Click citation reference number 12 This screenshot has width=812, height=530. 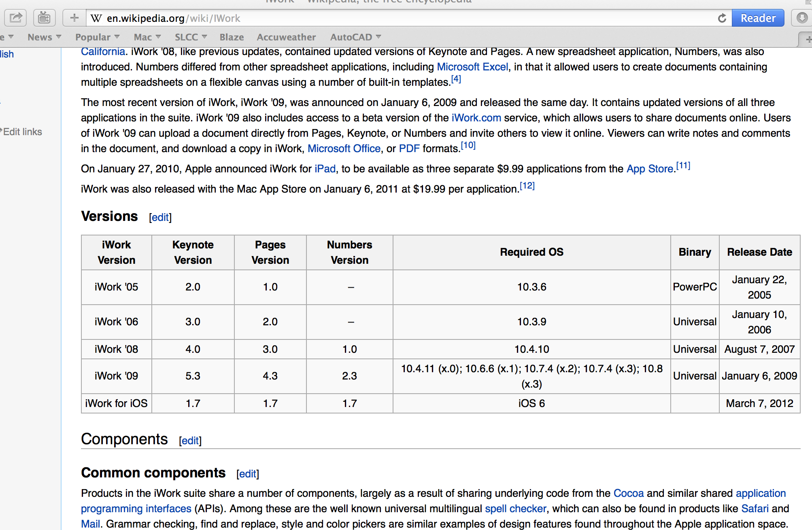point(527,186)
